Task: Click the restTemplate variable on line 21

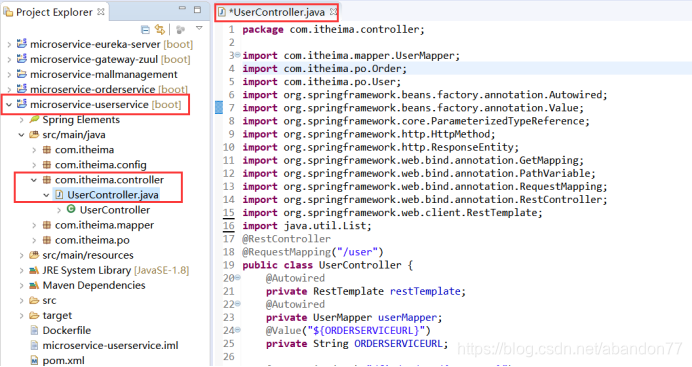Action: (425, 291)
